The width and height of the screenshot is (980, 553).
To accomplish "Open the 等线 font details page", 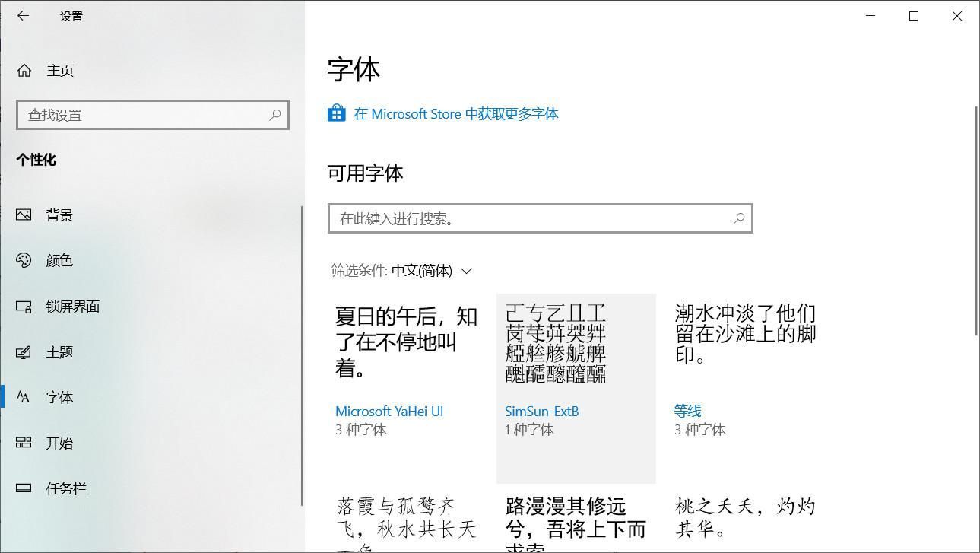I will point(687,410).
